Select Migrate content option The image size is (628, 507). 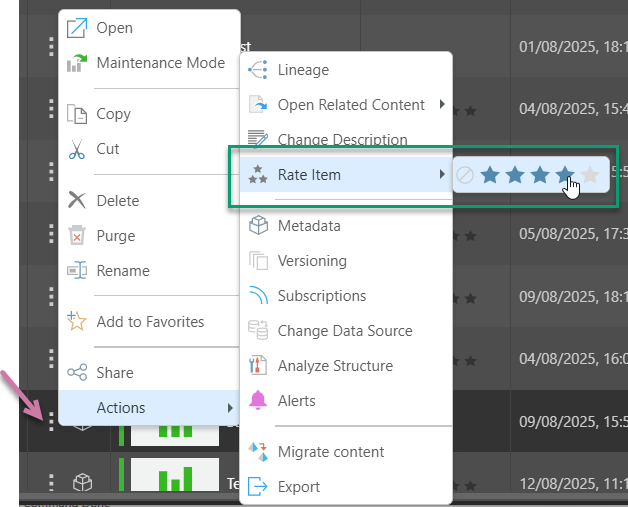click(330, 452)
